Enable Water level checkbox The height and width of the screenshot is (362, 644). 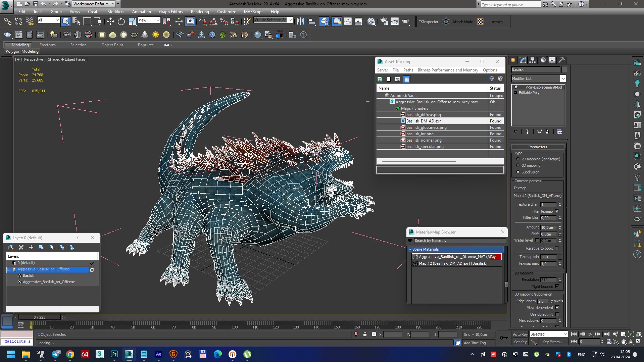pos(537,241)
